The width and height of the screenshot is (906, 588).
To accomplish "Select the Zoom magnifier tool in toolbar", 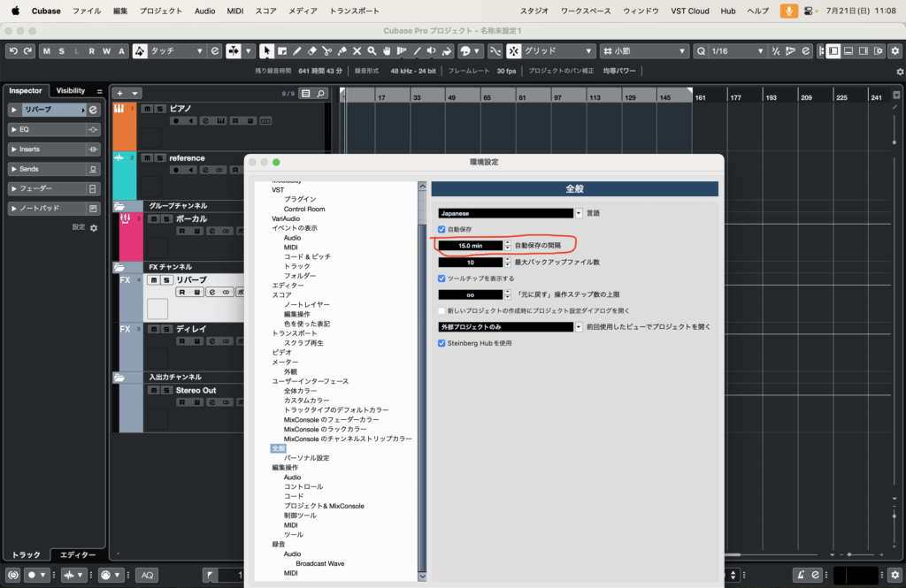I will click(x=372, y=51).
